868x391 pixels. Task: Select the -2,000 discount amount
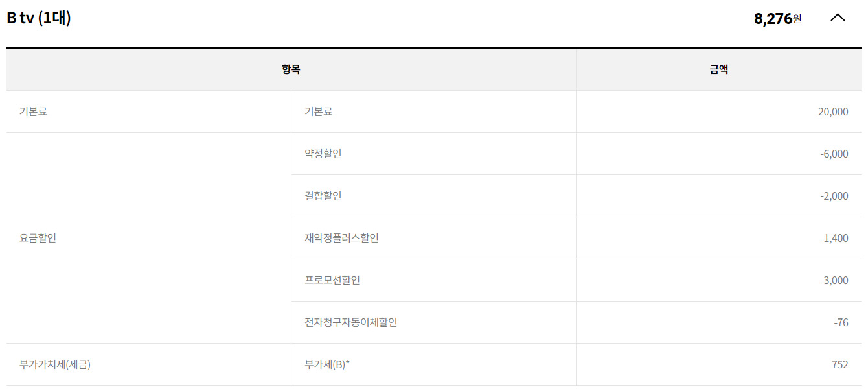coord(834,196)
